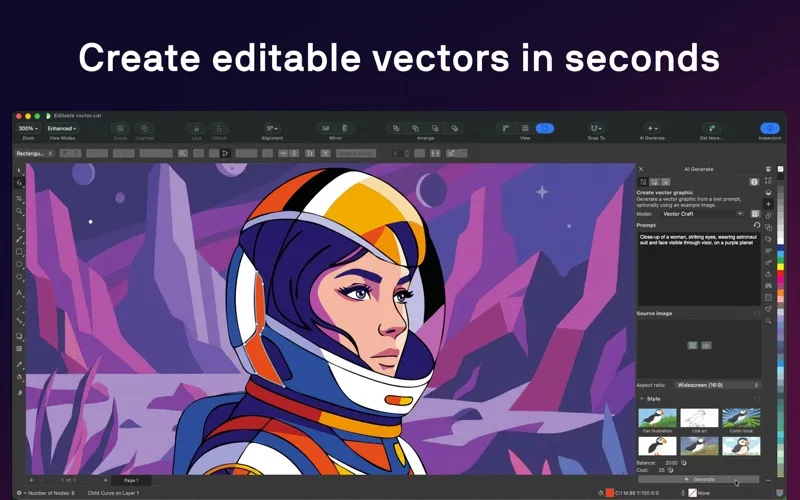Open the Rectangular selection mode dropdown
This screenshot has height=500, width=800.
(34, 153)
